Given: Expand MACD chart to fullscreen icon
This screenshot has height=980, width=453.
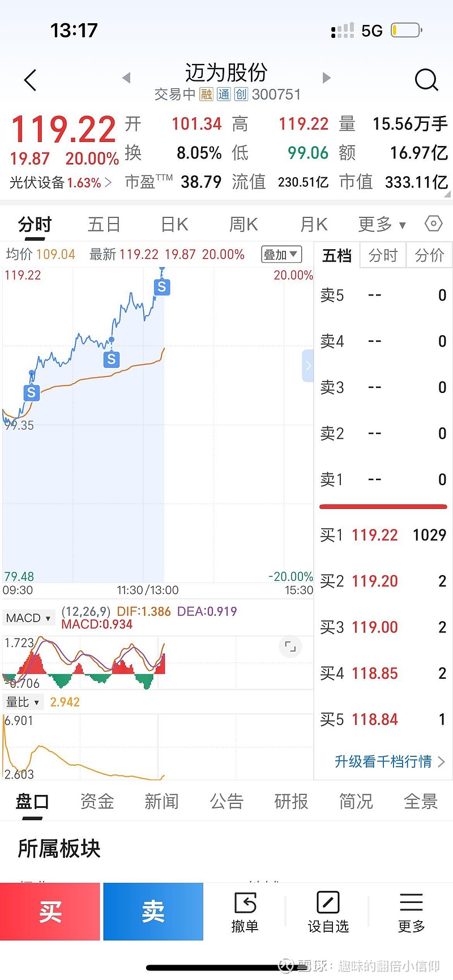Looking at the screenshot, I should [x=290, y=646].
